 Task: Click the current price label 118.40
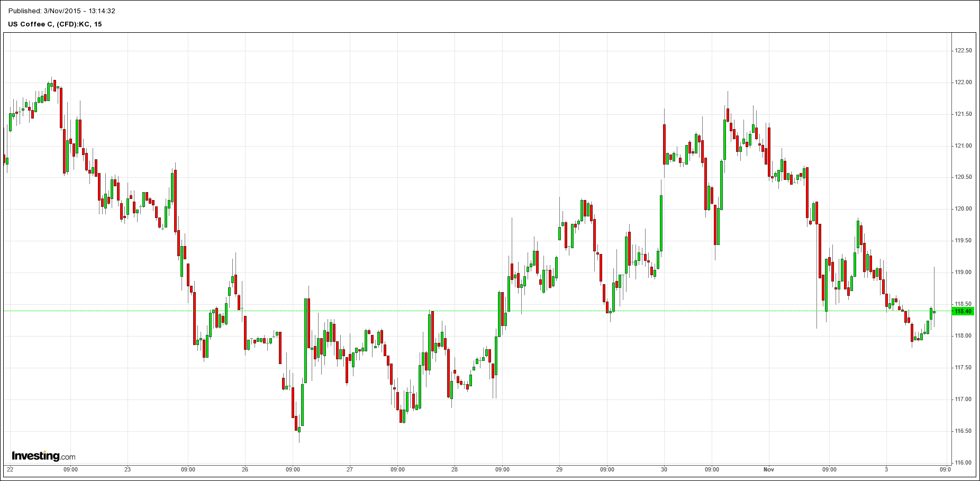click(x=963, y=311)
